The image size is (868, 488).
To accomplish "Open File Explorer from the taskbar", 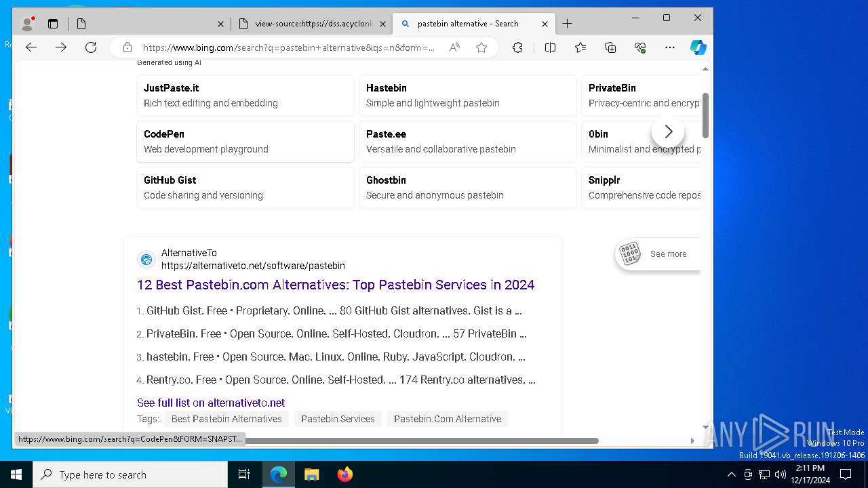I will [x=311, y=474].
